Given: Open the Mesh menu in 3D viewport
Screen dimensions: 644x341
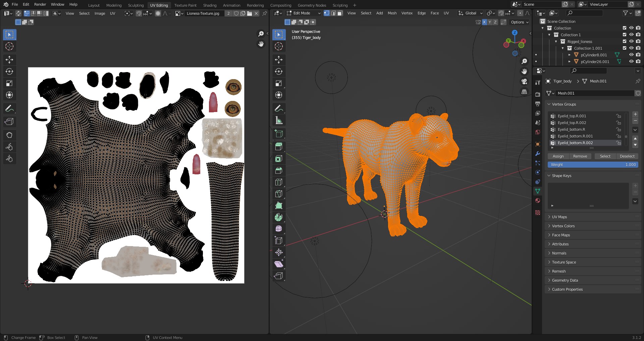Looking at the screenshot, I should click(392, 13).
